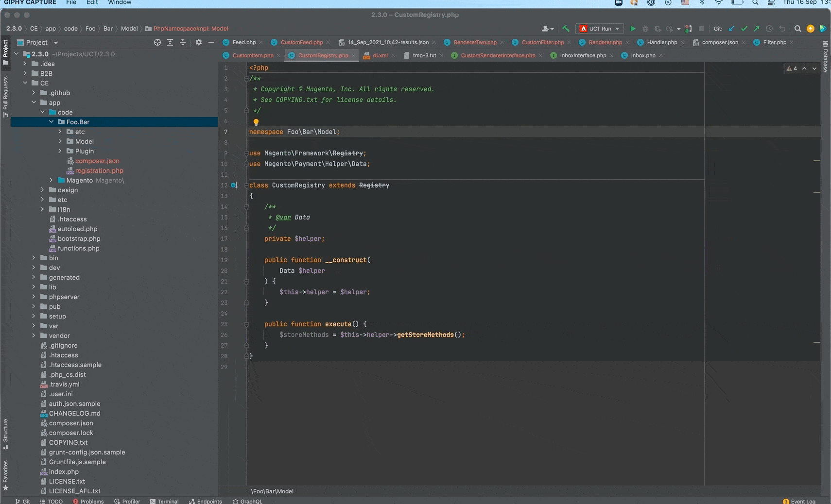Image resolution: width=831 pixels, height=504 pixels.
Task: Collapse the Foo.Bar folder
Action: [x=52, y=122]
